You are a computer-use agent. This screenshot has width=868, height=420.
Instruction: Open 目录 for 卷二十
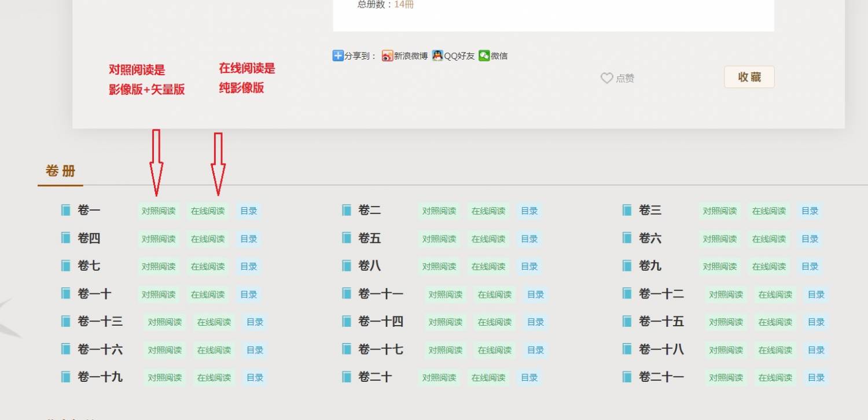point(529,378)
